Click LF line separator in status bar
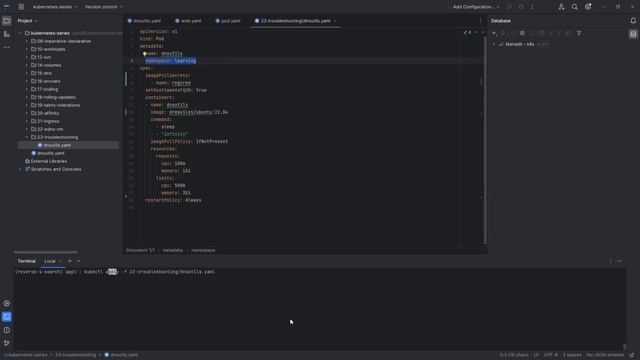This screenshot has height=360, width=640. tap(536, 355)
